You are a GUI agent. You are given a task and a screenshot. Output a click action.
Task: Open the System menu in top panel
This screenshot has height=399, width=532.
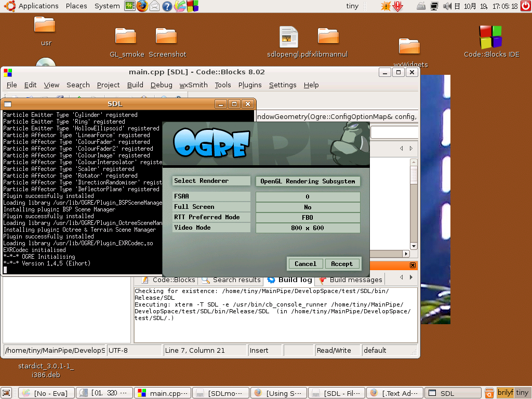pos(107,6)
